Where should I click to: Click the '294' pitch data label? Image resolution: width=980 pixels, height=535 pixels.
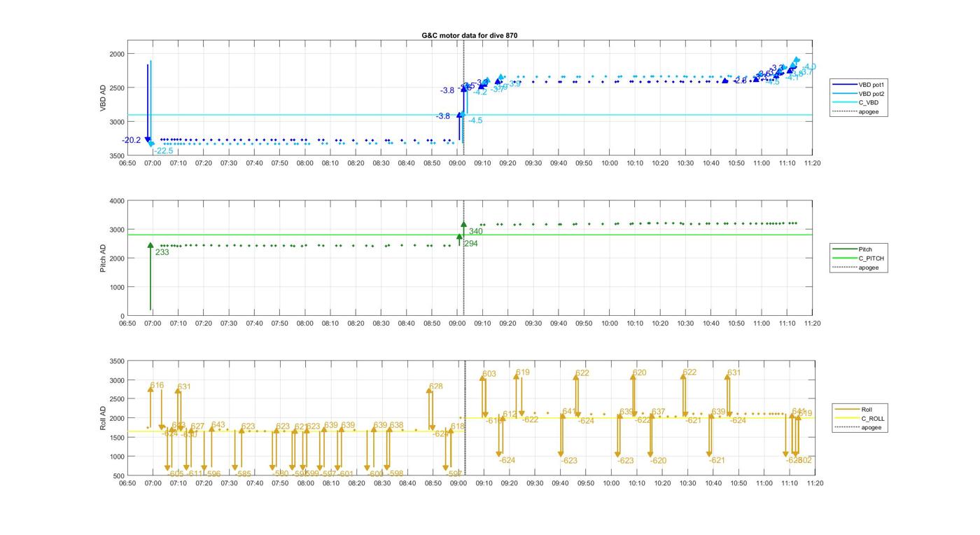click(x=471, y=244)
